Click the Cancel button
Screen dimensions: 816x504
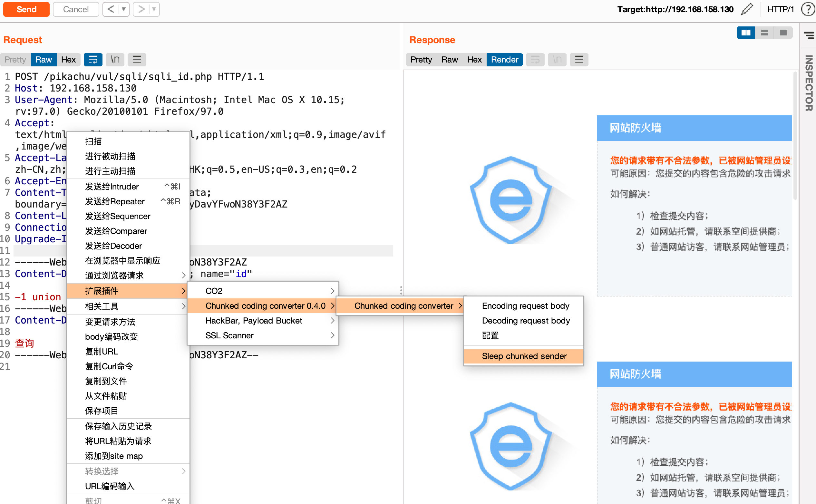[x=76, y=9]
